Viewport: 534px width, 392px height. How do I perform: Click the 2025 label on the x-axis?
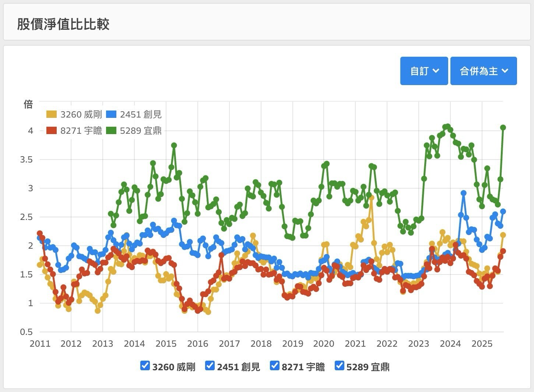tap(482, 344)
